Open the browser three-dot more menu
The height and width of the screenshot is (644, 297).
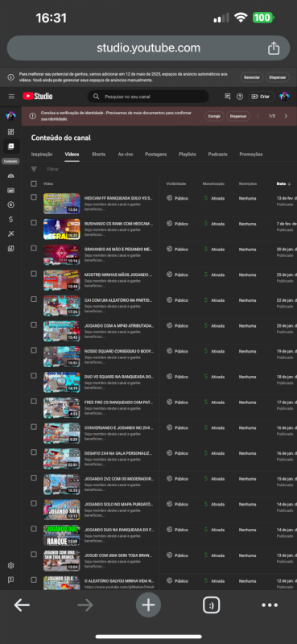click(x=270, y=605)
